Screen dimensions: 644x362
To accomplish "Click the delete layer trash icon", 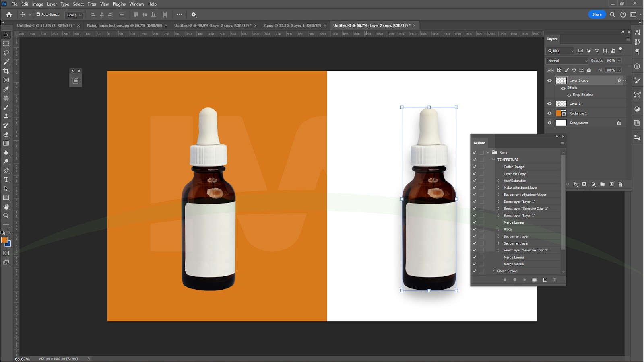I will (x=620, y=184).
